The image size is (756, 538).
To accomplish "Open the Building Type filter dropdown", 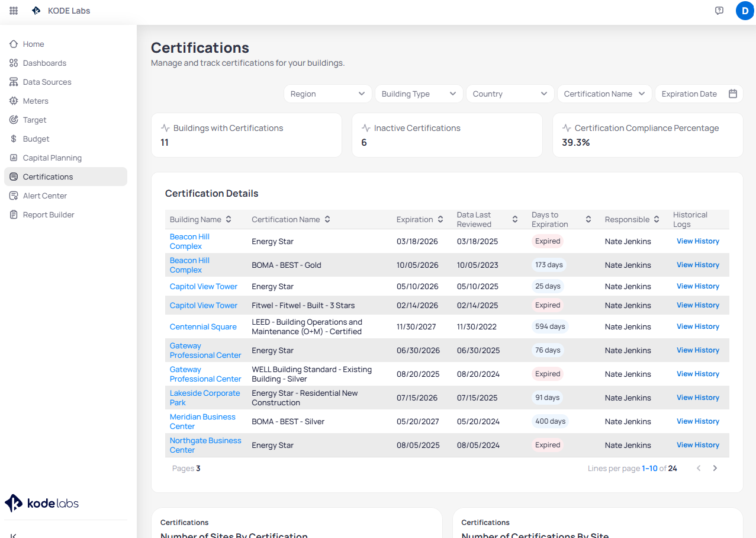I will (419, 94).
